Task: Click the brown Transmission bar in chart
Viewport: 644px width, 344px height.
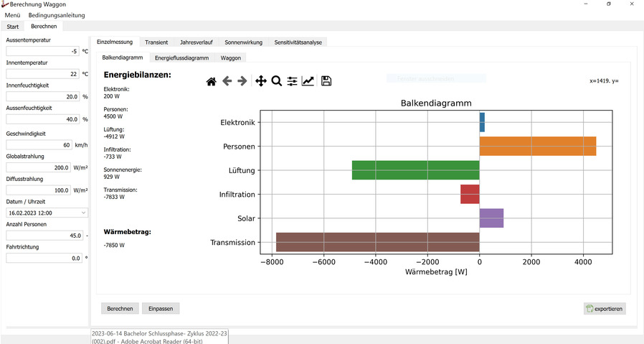Action: click(x=377, y=242)
